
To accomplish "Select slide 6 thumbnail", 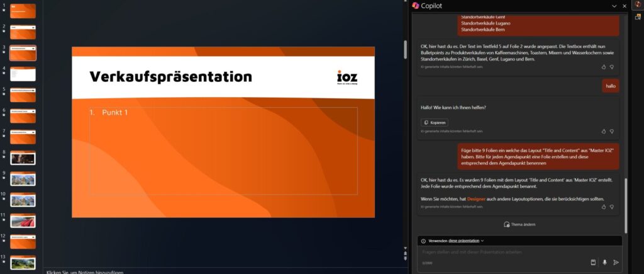I will point(23,116).
